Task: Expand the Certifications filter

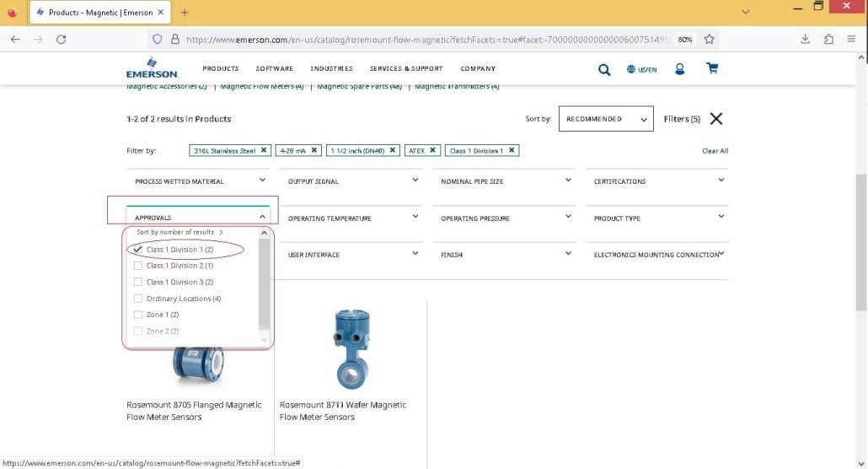Action: (656, 181)
